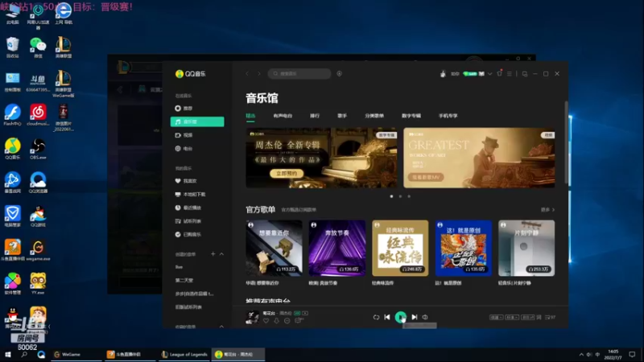Open the OBS.exe desktop icon
Viewport: 644px width, 362px height.
pos(38,150)
